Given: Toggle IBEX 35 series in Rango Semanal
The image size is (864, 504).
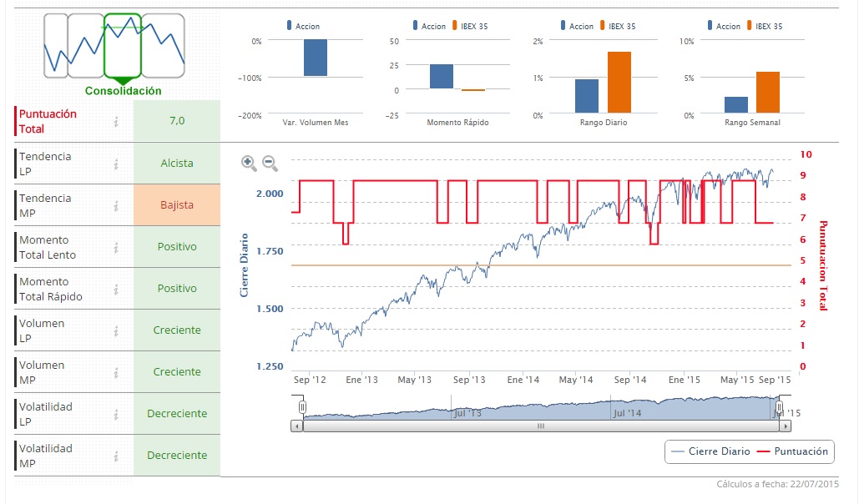Looking at the screenshot, I should pyautogui.click(x=765, y=26).
